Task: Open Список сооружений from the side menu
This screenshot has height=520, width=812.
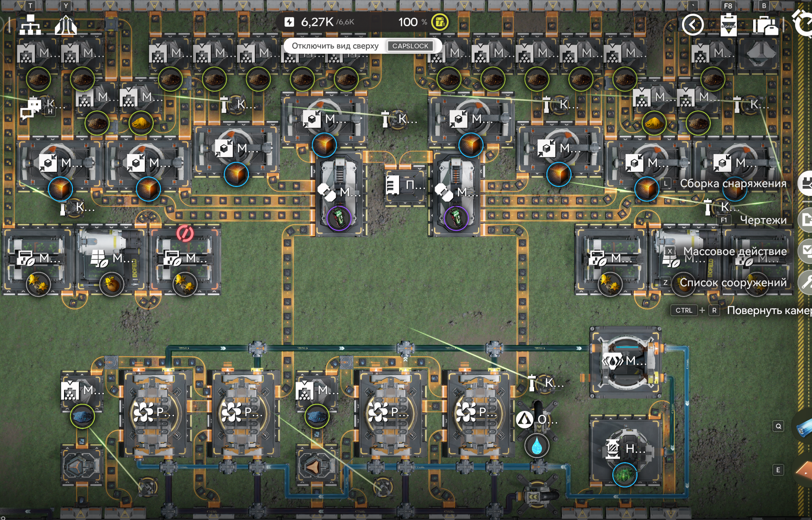Action: (x=733, y=283)
